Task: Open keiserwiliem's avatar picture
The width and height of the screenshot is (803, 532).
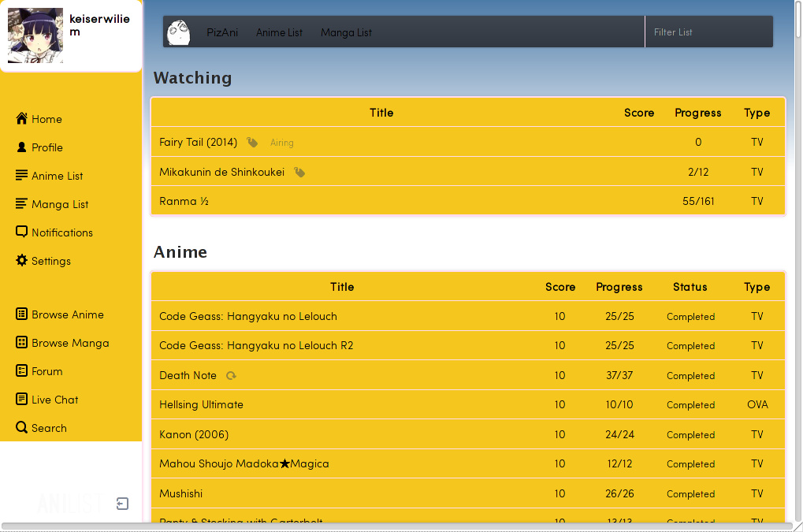Action: pos(35,35)
